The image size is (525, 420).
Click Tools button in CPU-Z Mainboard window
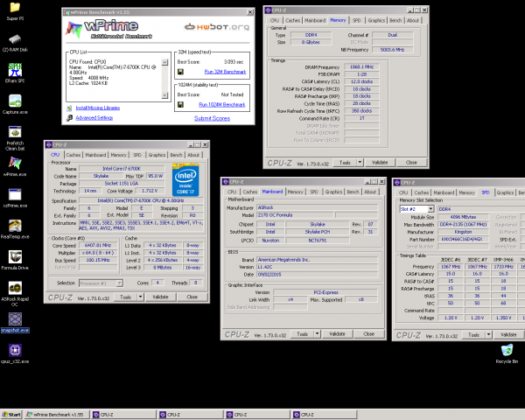click(302, 334)
